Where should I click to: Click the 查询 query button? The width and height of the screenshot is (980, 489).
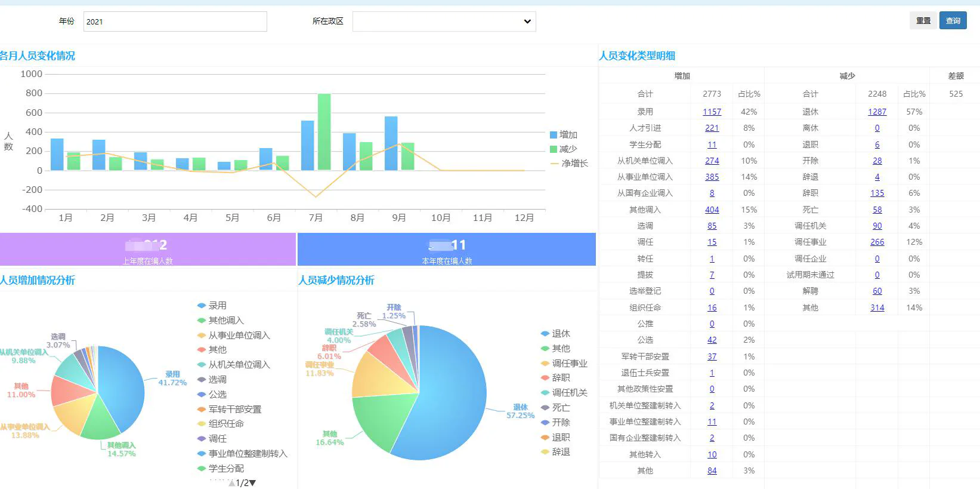coord(953,21)
